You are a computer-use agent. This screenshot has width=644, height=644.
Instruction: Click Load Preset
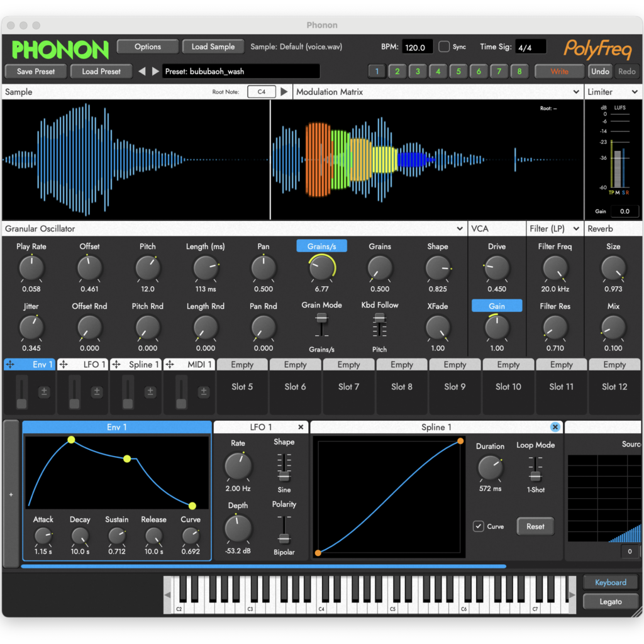pyautogui.click(x=101, y=71)
